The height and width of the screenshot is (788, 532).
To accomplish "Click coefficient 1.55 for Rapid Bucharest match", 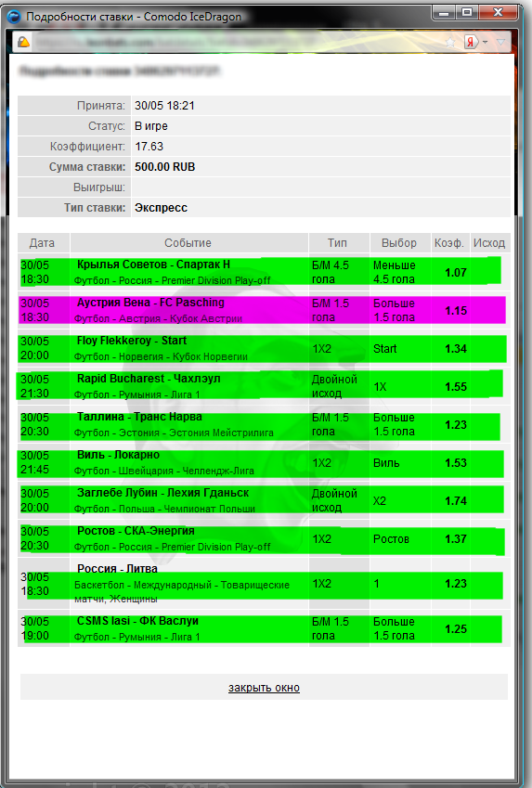I will tap(456, 387).
